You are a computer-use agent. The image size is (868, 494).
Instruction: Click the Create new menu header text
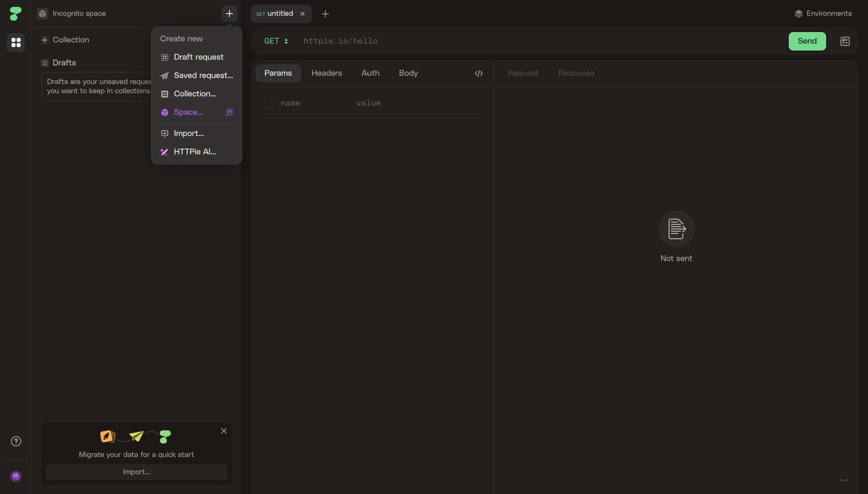pos(181,39)
